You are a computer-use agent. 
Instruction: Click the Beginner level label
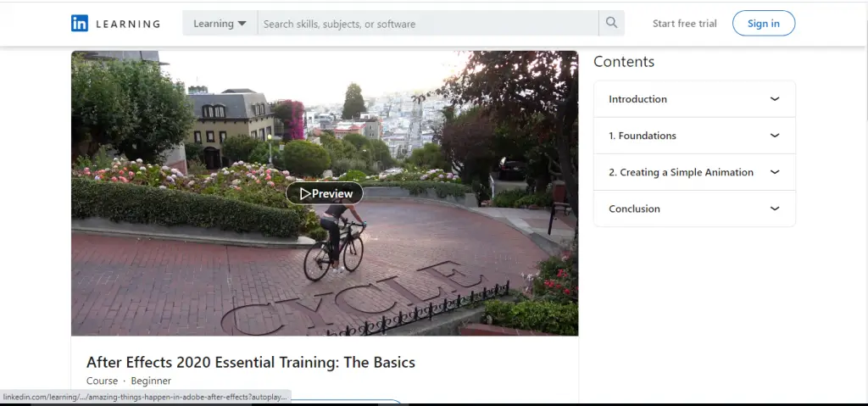pos(151,381)
